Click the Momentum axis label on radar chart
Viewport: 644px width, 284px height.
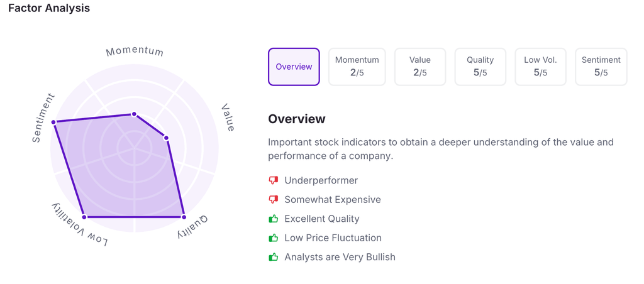pyautogui.click(x=135, y=51)
